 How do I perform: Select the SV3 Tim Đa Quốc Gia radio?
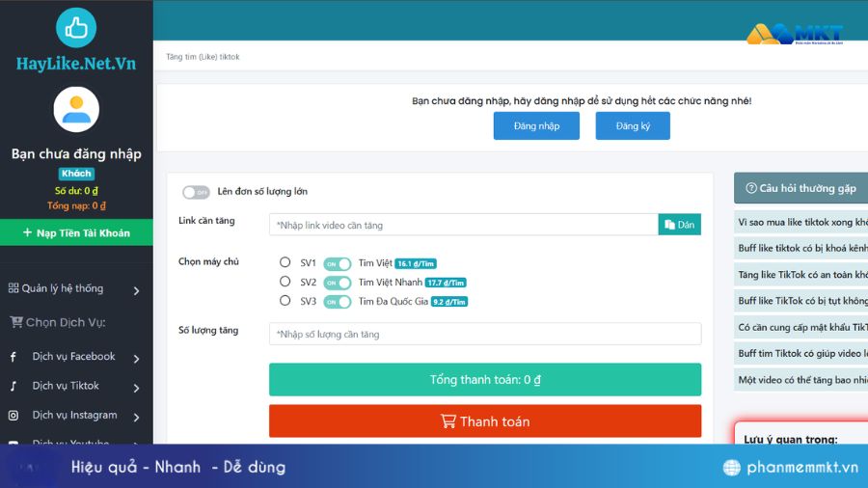285,301
